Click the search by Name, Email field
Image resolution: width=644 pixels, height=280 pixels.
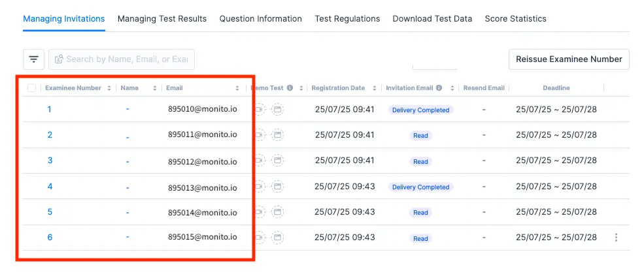tap(122, 59)
